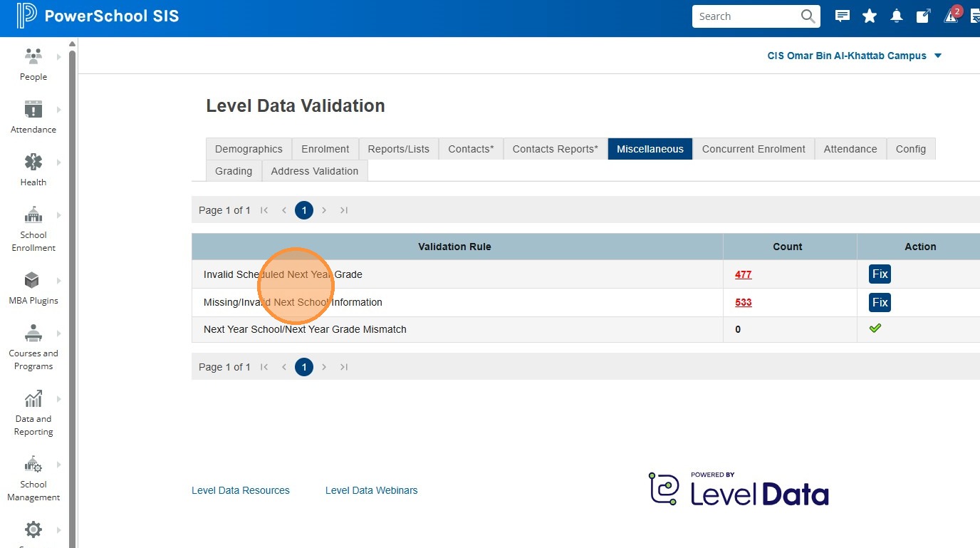The height and width of the screenshot is (548, 980).
Task: Open the alerts icon with badge 2
Action: (952, 16)
